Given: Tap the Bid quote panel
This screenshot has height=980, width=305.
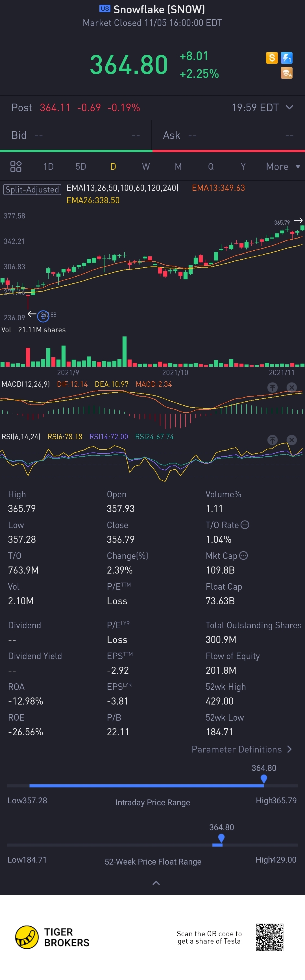Looking at the screenshot, I should 76,135.
